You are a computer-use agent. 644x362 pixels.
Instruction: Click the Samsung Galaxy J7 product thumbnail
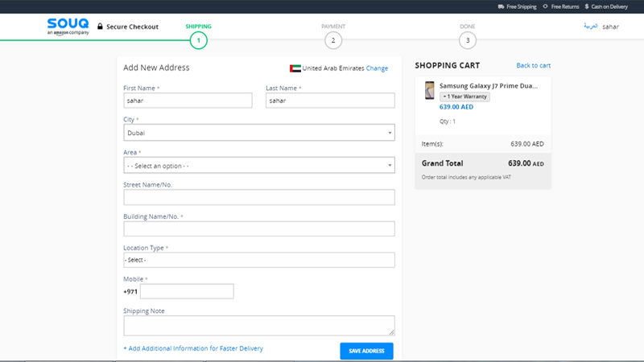tap(430, 90)
